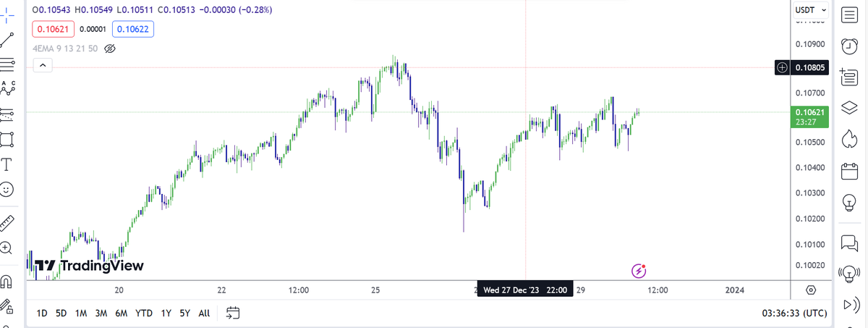The width and height of the screenshot is (868, 328).
Task: Open the go to date calendar icon
Action: [x=233, y=314]
